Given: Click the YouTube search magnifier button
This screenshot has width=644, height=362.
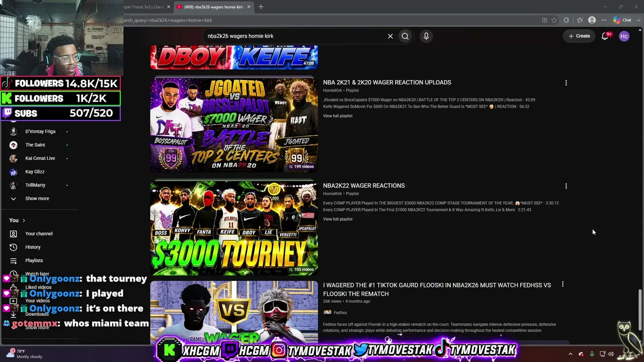Looking at the screenshot, I should (x=405, y=36).
